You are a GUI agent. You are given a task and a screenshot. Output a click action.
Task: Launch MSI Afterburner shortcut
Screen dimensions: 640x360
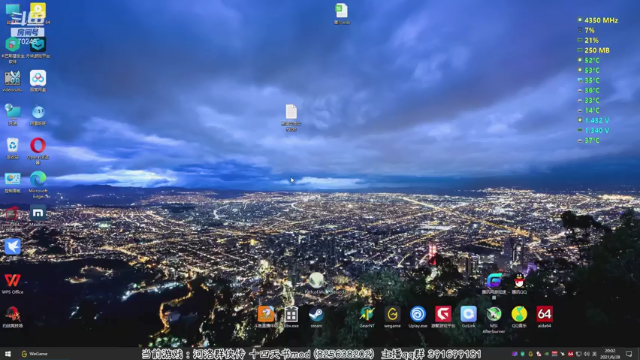494,317
